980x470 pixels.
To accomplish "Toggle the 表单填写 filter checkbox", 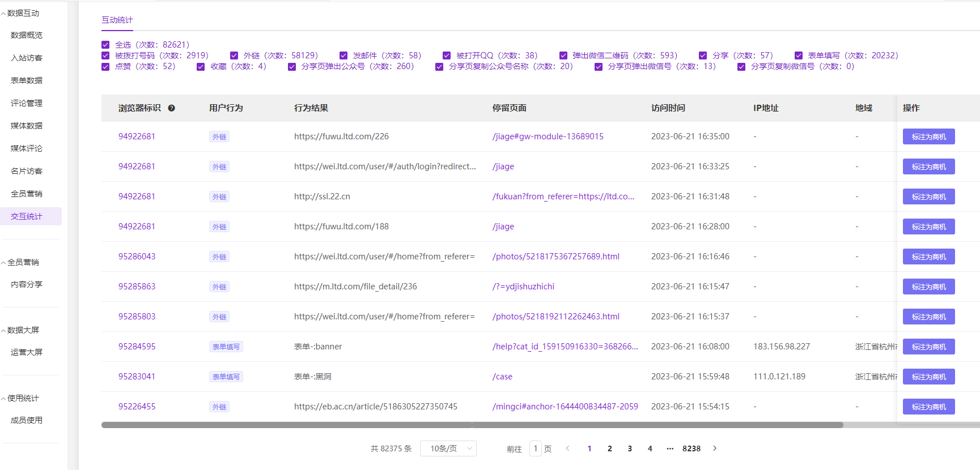I will (x=799, y=55).
